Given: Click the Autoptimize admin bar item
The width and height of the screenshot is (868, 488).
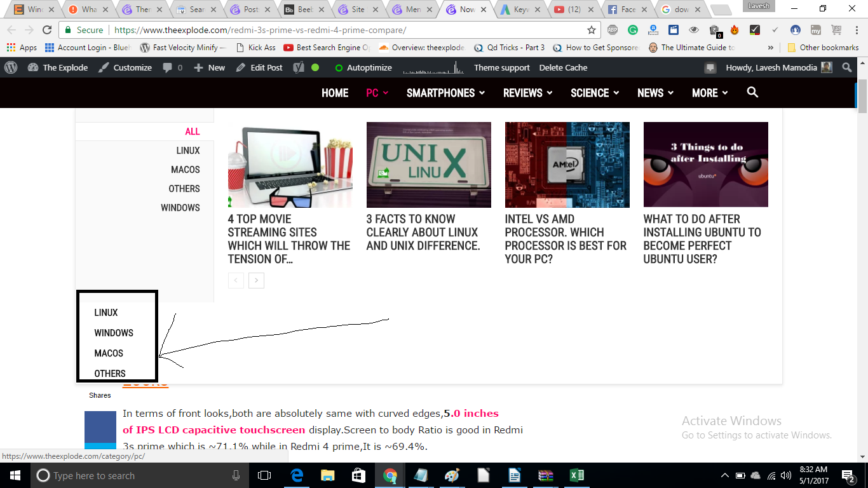Looking at the screenshot, I should coord(363,67).
